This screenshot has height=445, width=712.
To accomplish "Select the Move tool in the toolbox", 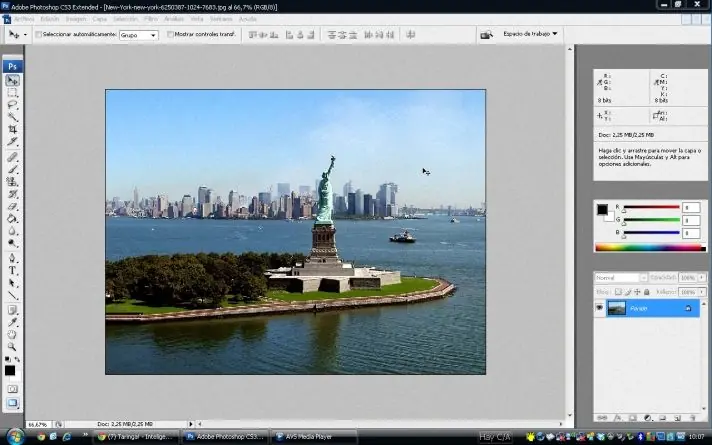I will click(x=12, y=80).
